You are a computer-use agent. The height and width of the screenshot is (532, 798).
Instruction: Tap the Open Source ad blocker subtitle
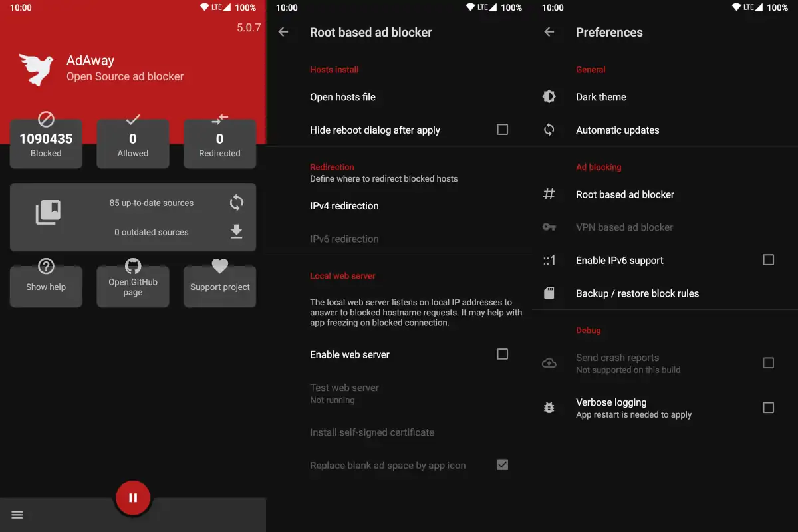(125, 76)
